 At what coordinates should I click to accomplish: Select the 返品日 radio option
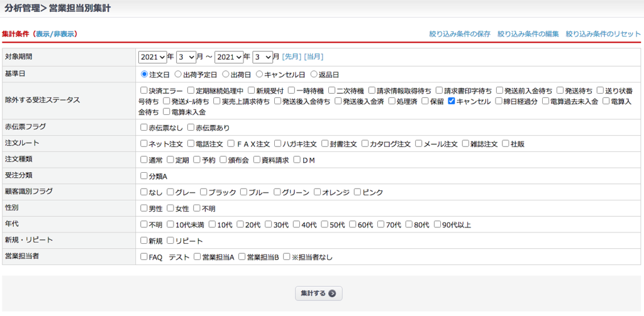click(314, 74)
